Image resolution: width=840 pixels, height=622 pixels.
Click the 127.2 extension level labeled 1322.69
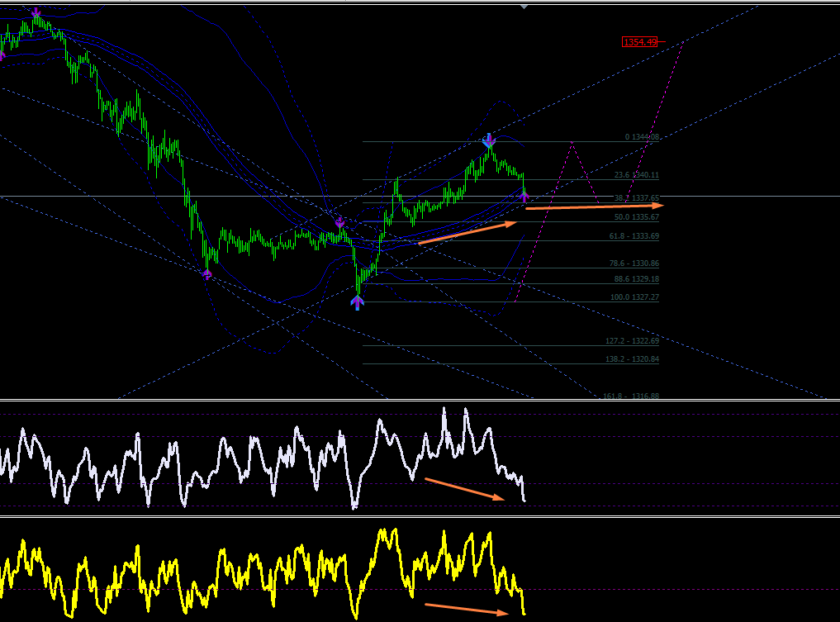click(x=632, y=340)
